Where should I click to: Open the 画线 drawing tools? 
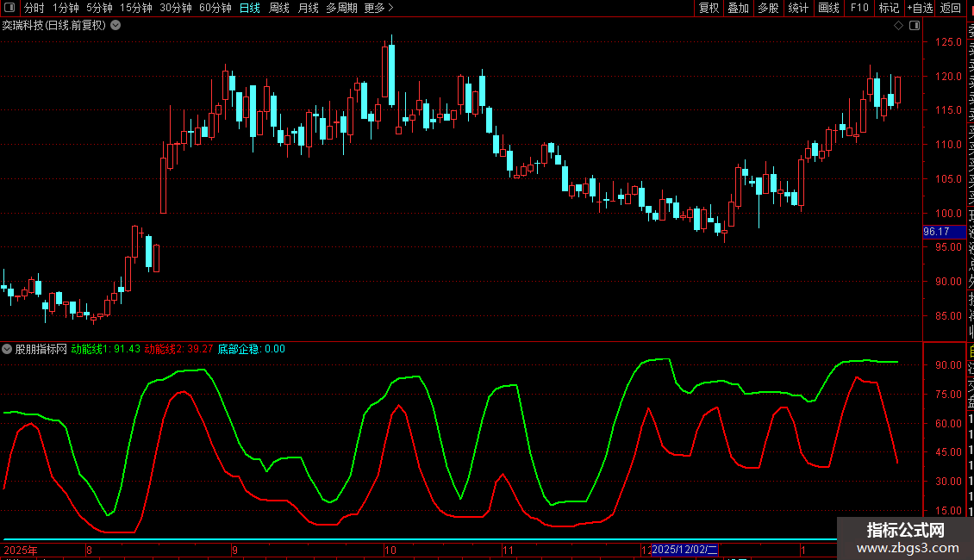(x=828, y=8)
